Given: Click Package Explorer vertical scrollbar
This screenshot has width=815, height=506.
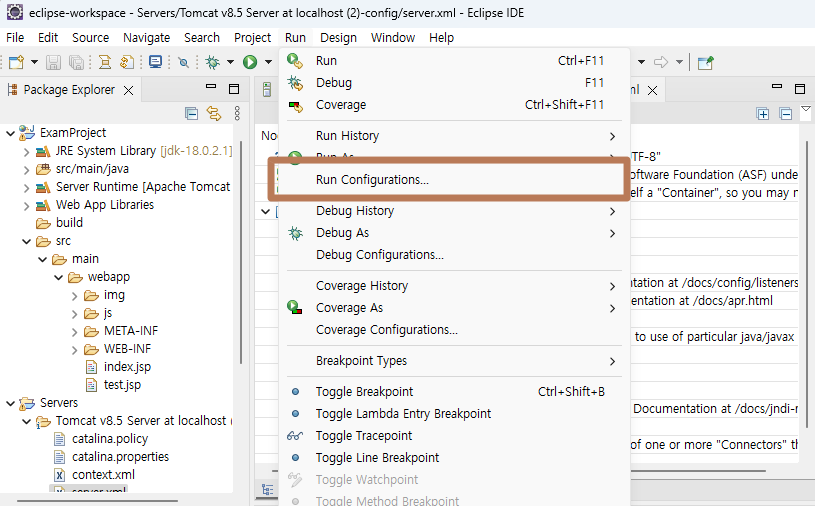Looking at the screenshot, I should [241, 252].
